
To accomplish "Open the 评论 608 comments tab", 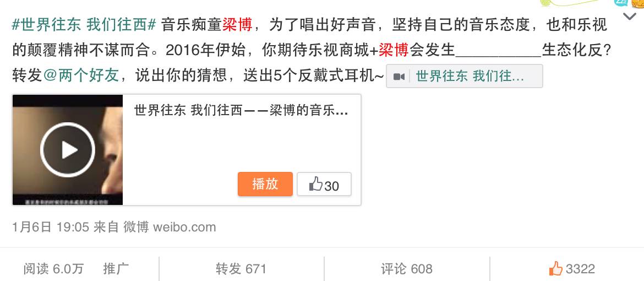I will point(407,269).
